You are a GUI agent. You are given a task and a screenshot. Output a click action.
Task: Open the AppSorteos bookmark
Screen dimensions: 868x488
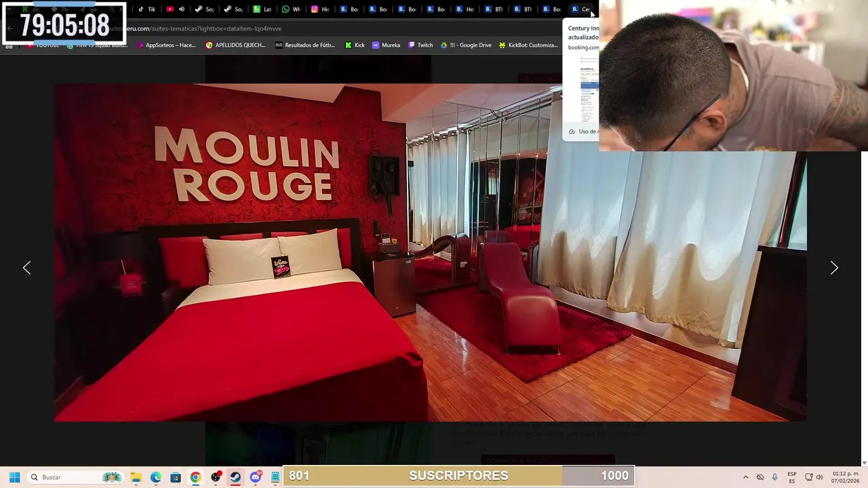click(x=166, y=45)
